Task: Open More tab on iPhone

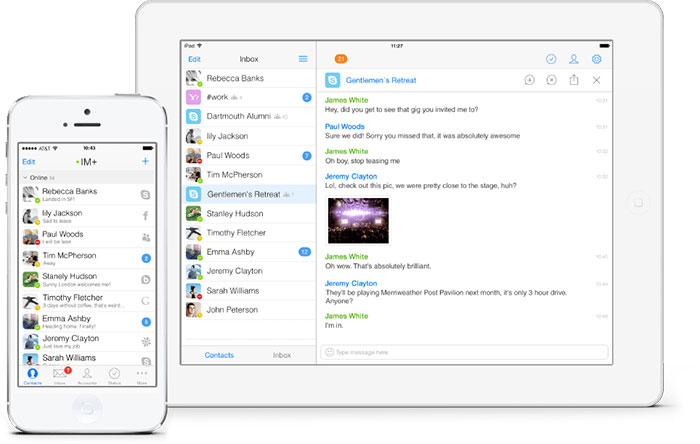Action: point(142,376)
